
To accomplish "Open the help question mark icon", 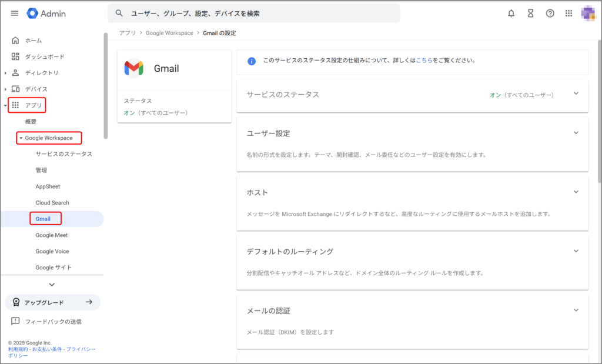I will pyautogui.click(x=550, y=14).
